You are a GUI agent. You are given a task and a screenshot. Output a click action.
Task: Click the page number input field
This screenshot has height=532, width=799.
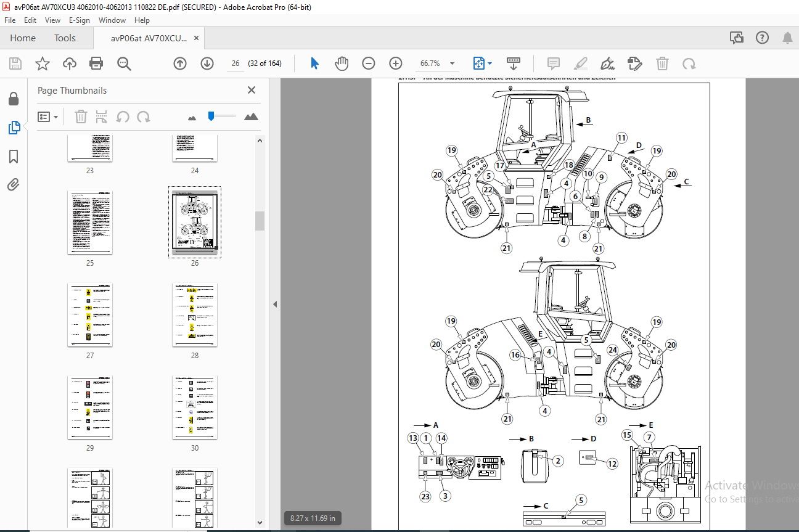[235, 63]
